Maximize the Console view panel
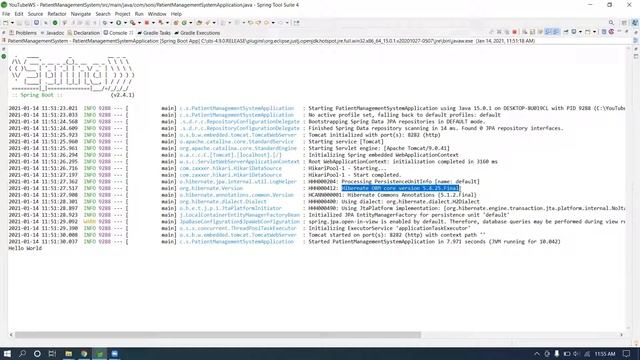640x360 pixels. tap(627, 31)
